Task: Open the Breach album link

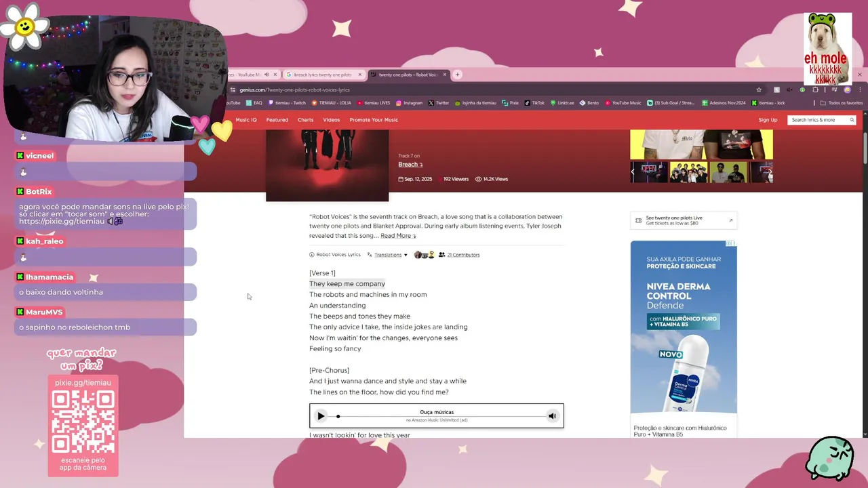Action: click(x=410, y=165)
